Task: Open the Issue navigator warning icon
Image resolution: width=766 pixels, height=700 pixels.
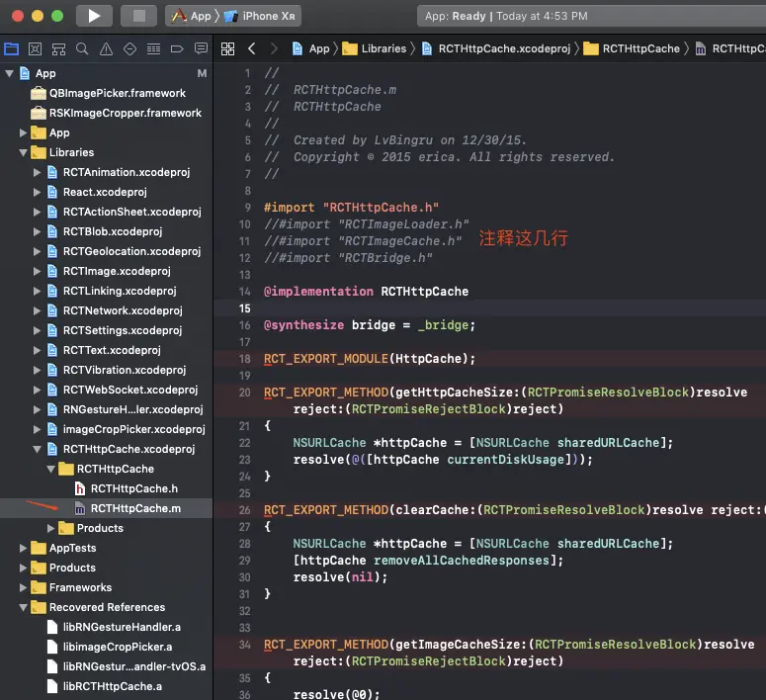Action: coord(106,48)
